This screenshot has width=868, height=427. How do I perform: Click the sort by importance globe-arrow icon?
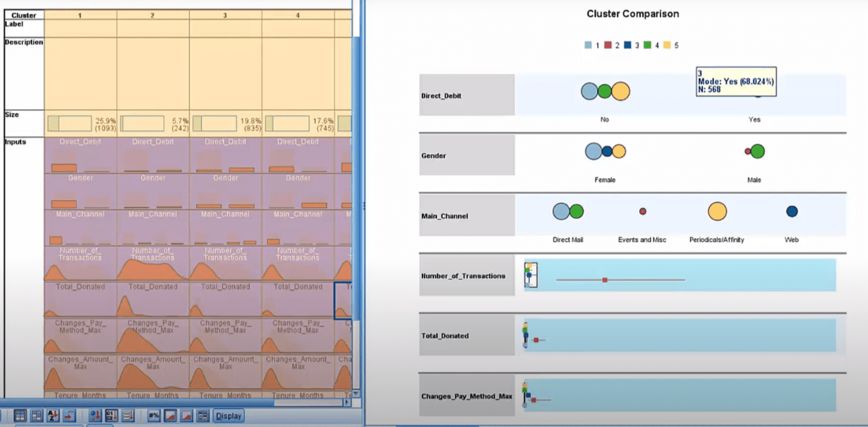[x=95, y=416]
